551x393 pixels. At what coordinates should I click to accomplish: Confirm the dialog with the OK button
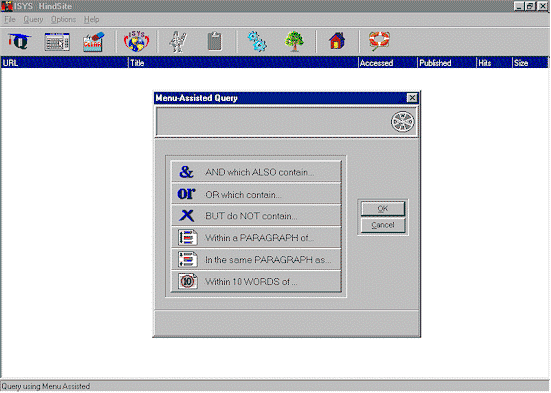tap(383, 209)
